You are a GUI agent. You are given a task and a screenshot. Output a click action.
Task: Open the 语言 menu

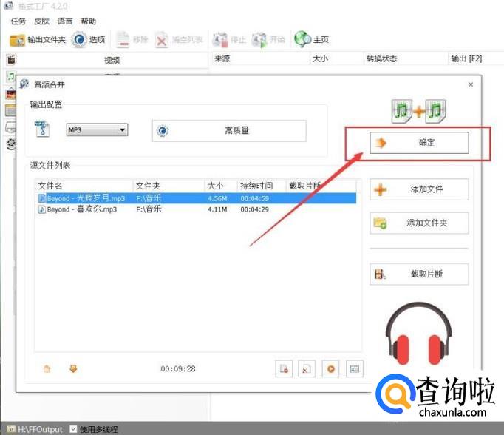click(65, 21)
